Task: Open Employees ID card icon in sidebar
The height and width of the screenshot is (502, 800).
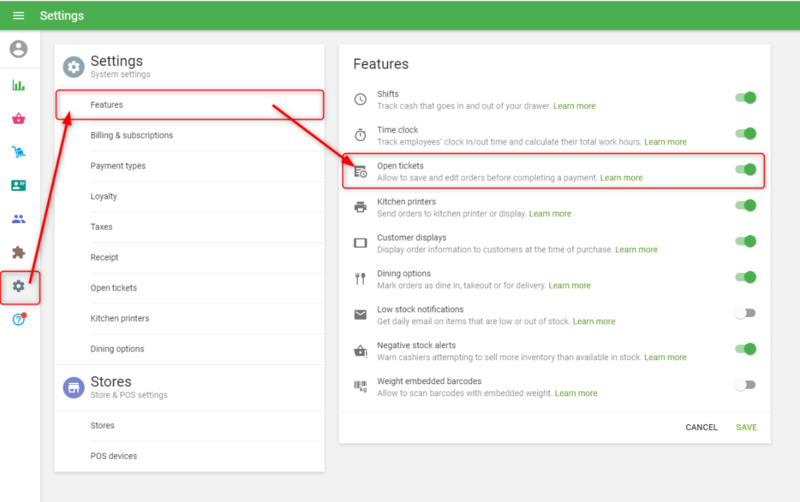Action: click(18, 186)
